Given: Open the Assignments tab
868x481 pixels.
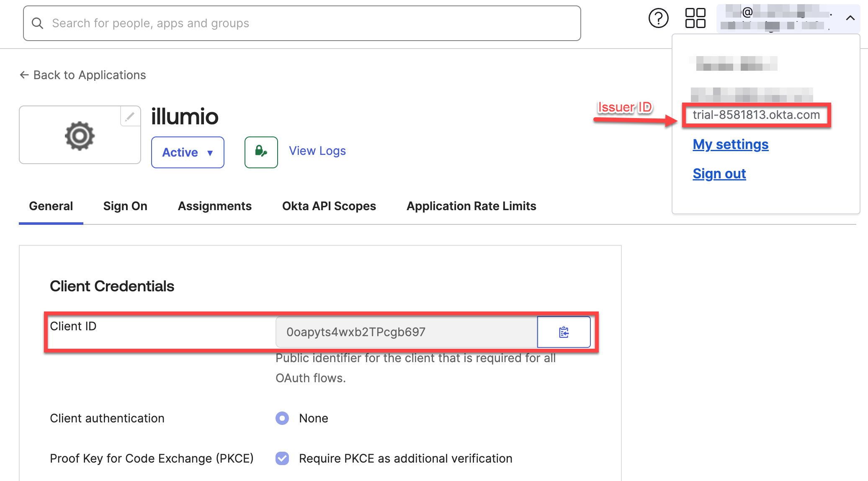Looking at the screenshot, I should (215, 206).
